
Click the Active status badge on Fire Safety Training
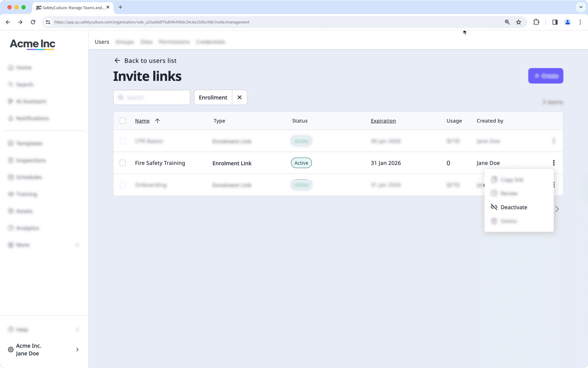301,163
